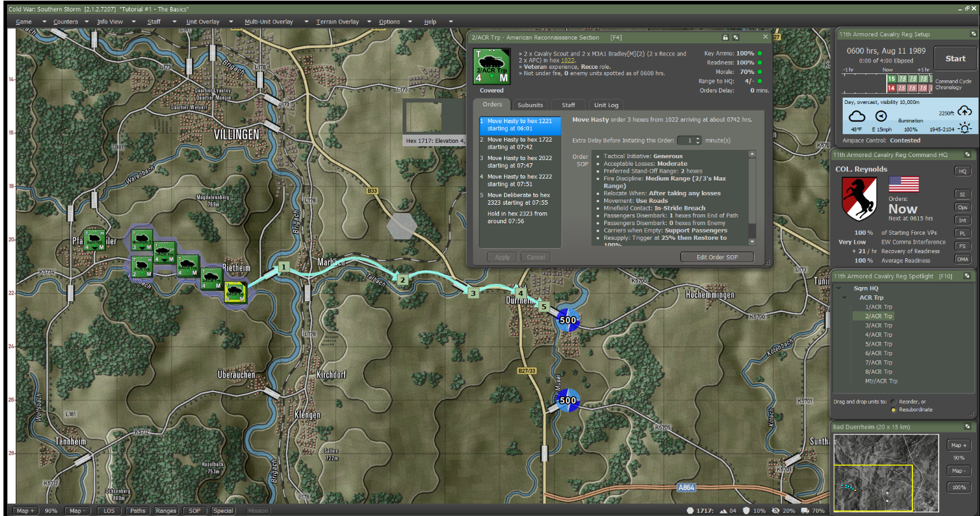Switch to the Staff tab in the unit panel
Screen dimensions: 980x516
click(x=568, y=105)
